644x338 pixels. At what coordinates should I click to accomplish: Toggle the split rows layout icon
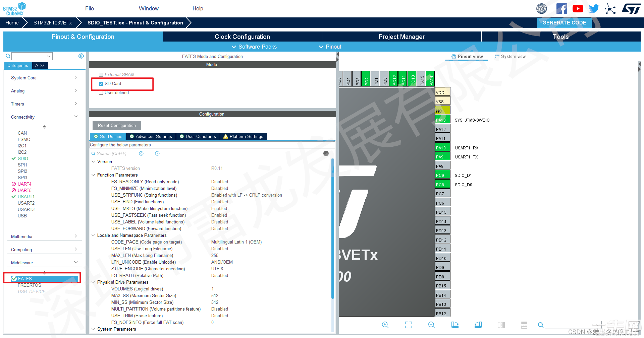[524, 325]
